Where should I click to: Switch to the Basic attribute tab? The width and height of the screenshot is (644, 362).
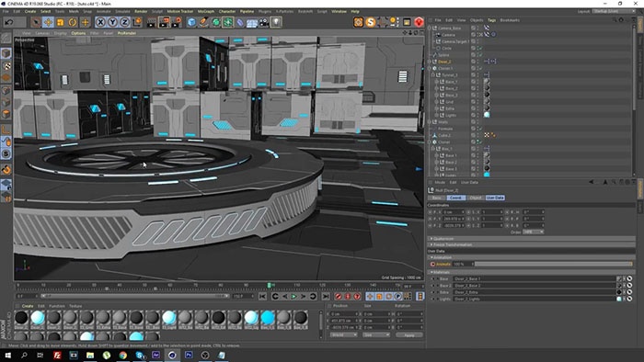[437, 198]
